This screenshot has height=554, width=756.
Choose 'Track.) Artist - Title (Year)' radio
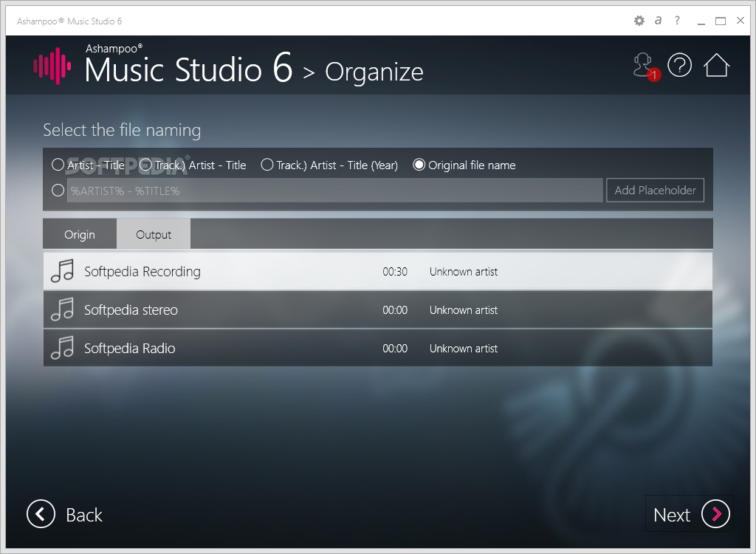[x=267, y=165]
